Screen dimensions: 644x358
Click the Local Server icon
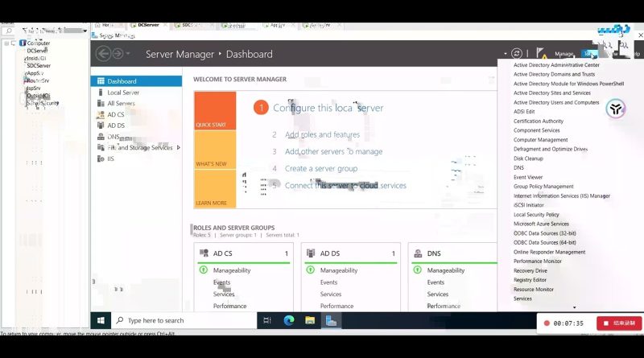[101, 93]
